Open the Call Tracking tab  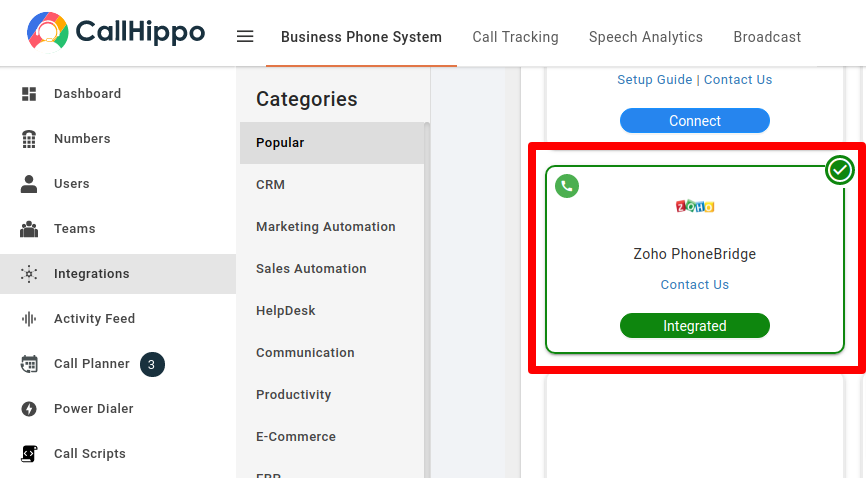(x=515, y=37)
